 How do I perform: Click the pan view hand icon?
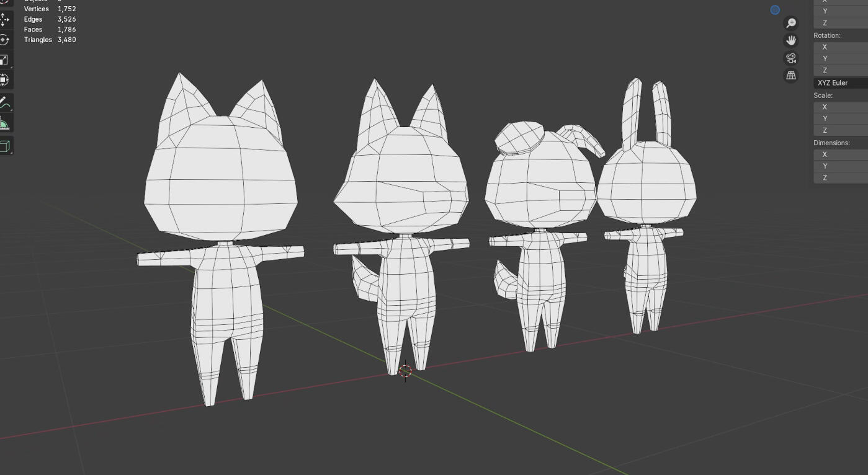coord(791,40)
